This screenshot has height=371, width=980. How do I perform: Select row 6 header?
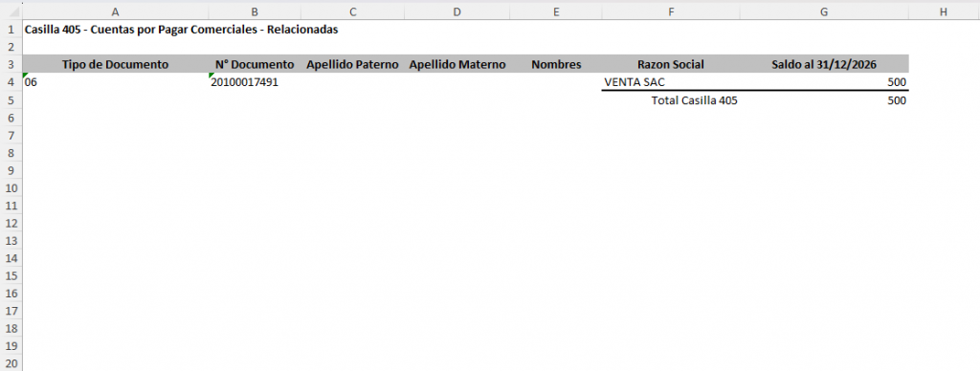(11, 118)
